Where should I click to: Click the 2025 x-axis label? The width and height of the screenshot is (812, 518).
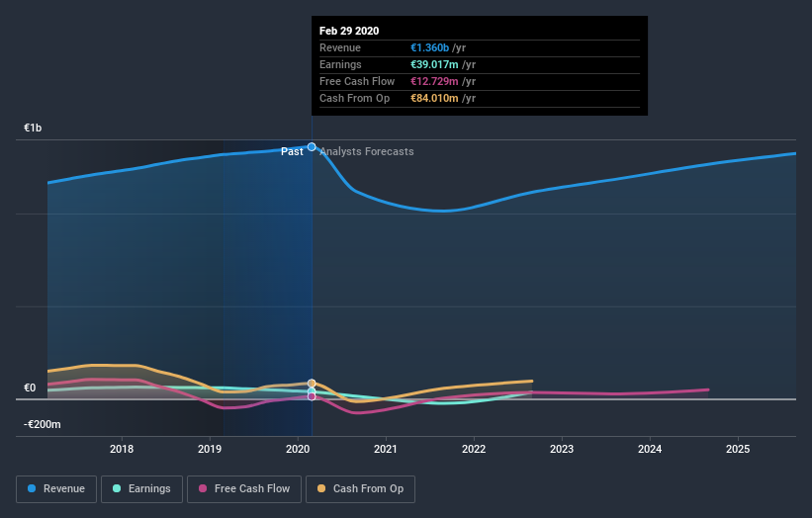(738, 449)
